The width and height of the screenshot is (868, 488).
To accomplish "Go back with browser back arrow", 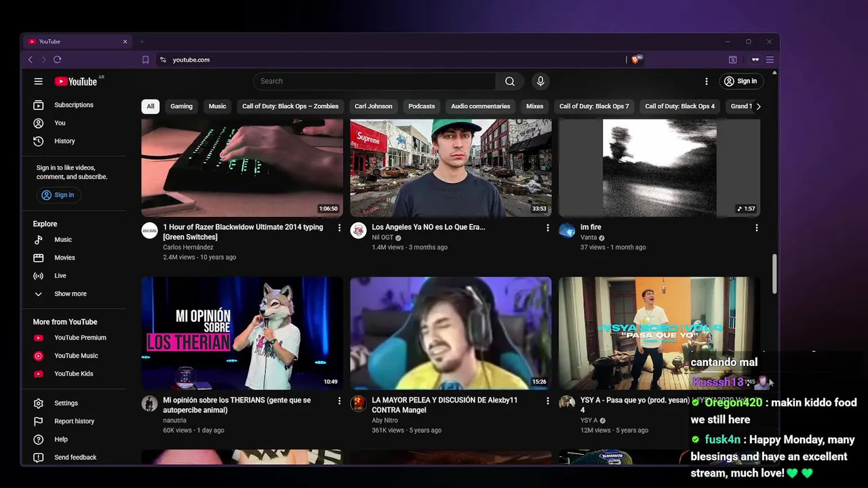I will [31, 60].
